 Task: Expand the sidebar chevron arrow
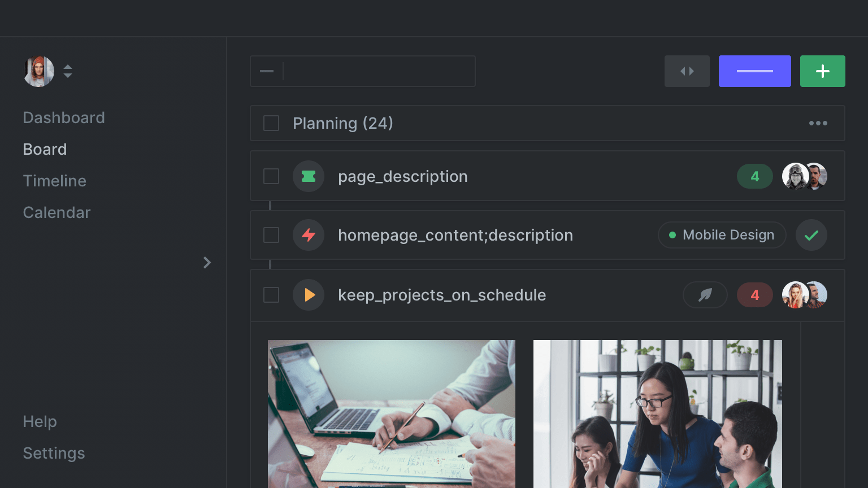pyautogui.click(x=207, y=263)
